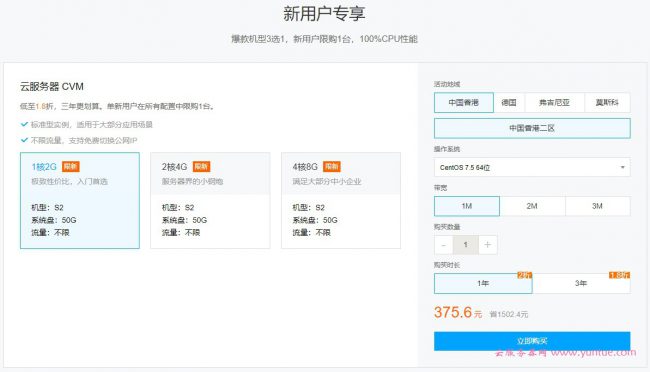The width and height of the screenshot is (650, 372).
Task: Click the discount tag on the 3年 option
Action: 619,275
